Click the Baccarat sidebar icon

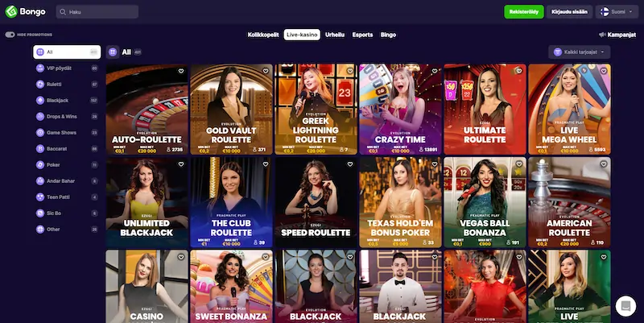coord(40,149)
